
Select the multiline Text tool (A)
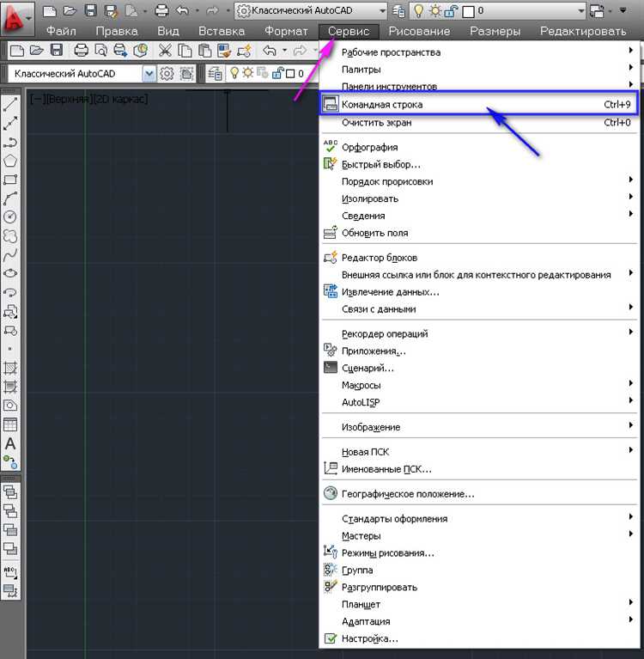pyautogui.click(x=10, y=444)
